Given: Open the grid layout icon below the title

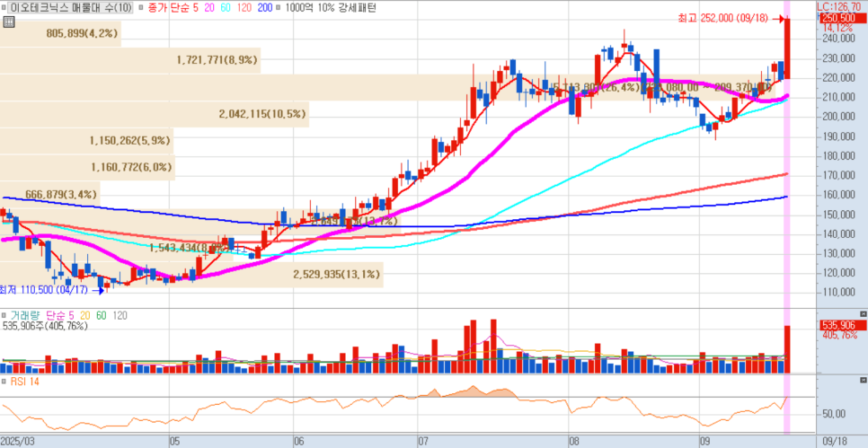Looking at the screenshot, I should 8,22.
